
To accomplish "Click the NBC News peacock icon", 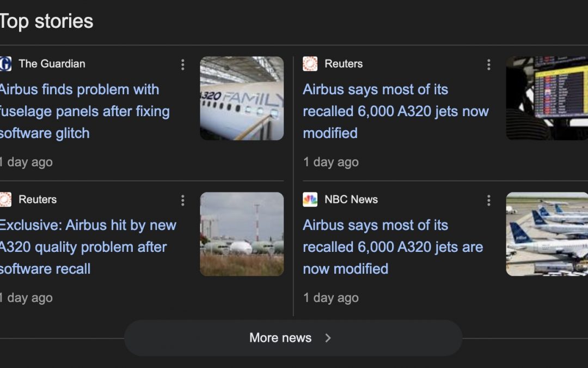I will click(310, 200).
